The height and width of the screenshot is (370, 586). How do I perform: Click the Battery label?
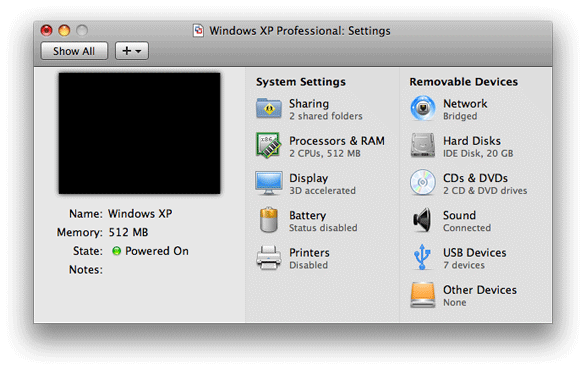(308, 216)
